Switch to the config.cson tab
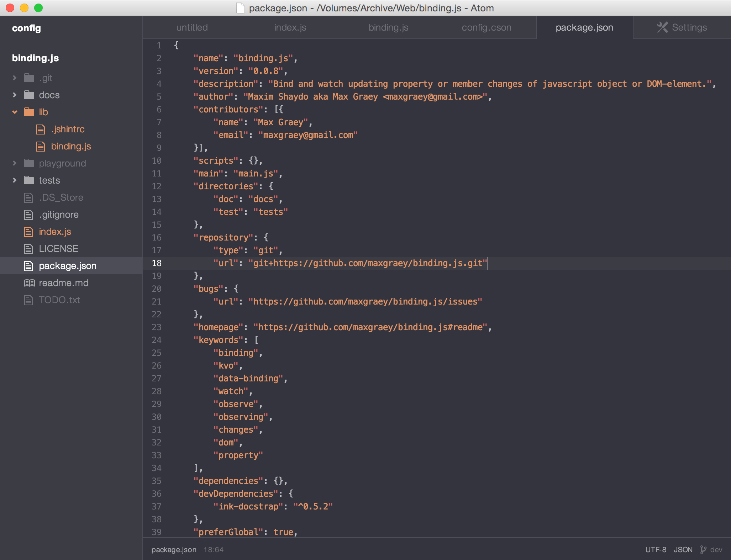The height and width of the screenshot is (560, 731). (x=486, y=27)
